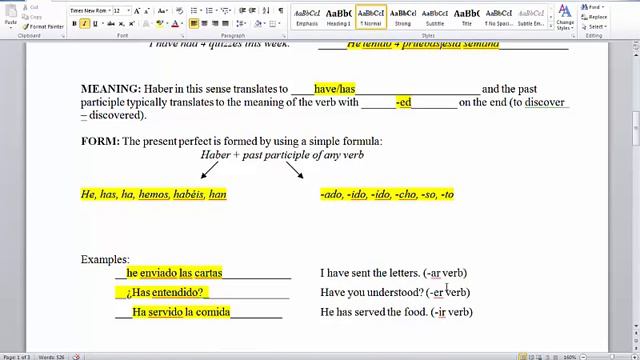
Task: Open the font size dropdown
Action: click(x=129, y=11)
